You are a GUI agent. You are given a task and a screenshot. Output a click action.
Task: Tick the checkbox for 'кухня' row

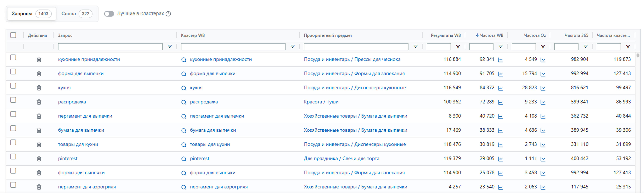pyautogui.click(x=13, y=86)
